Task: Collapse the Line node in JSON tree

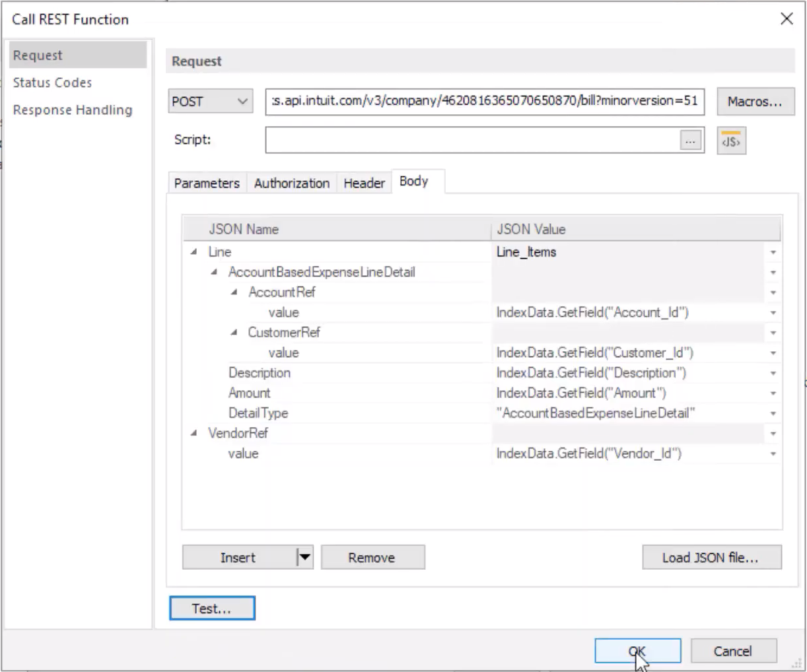Action: coord(192,252)
